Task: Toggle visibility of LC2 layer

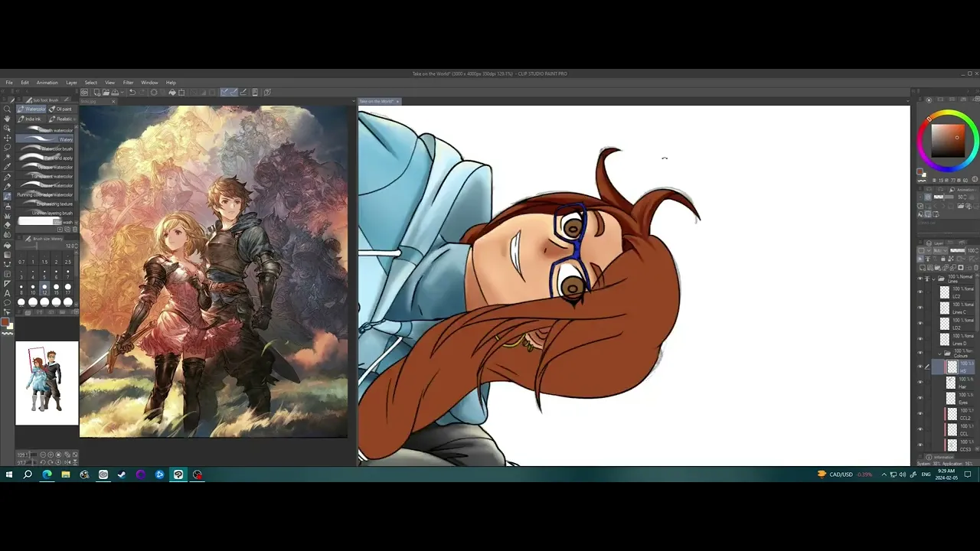Action: click(x=920, y=292)
